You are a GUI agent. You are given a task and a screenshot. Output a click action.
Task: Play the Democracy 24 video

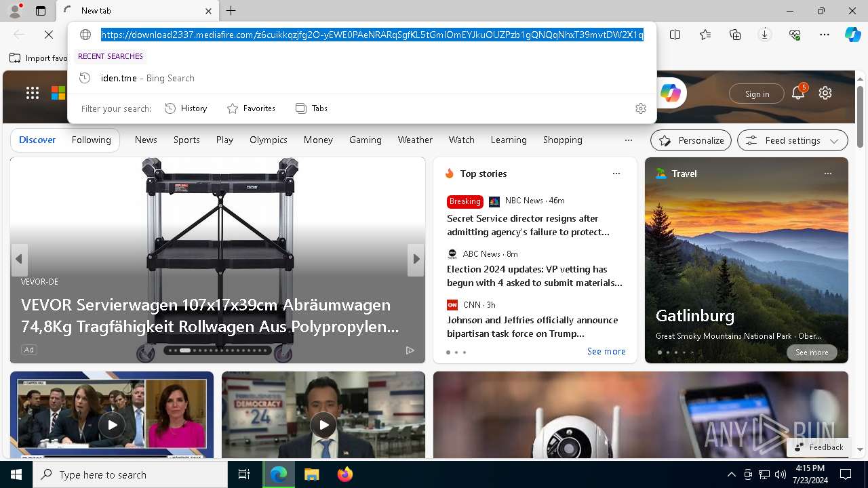pyautogui.click(x=323, y=425)
